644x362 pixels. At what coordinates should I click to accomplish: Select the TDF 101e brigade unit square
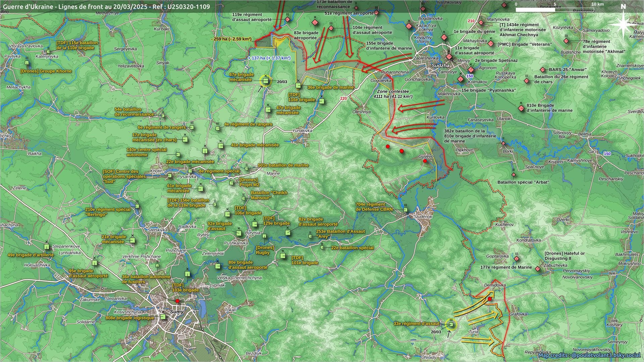coord(283,256)
